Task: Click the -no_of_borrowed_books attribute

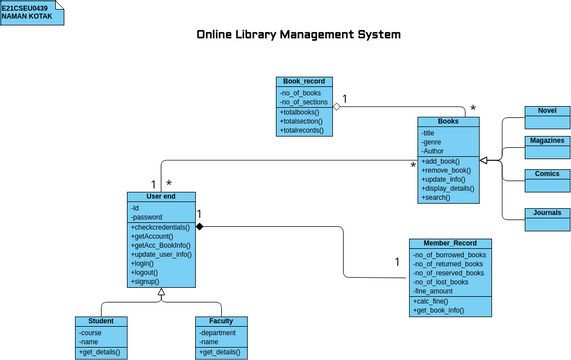Action: click(449, 255)
